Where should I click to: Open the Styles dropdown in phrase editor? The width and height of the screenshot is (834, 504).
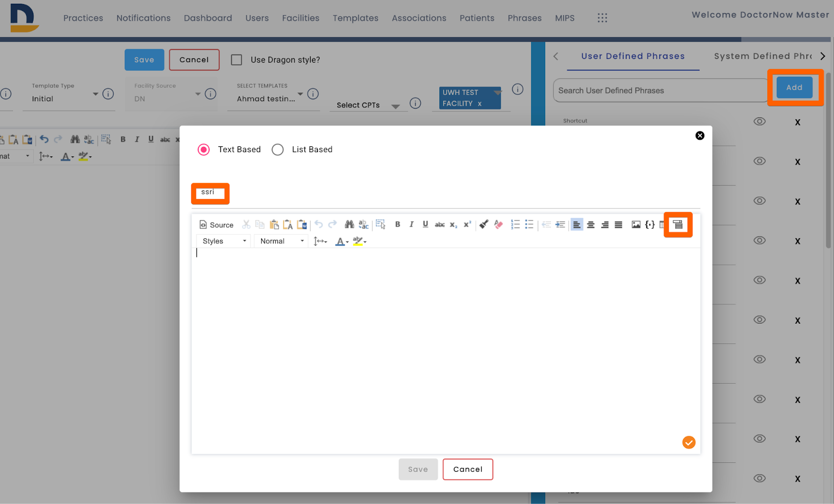coord(224,241)
